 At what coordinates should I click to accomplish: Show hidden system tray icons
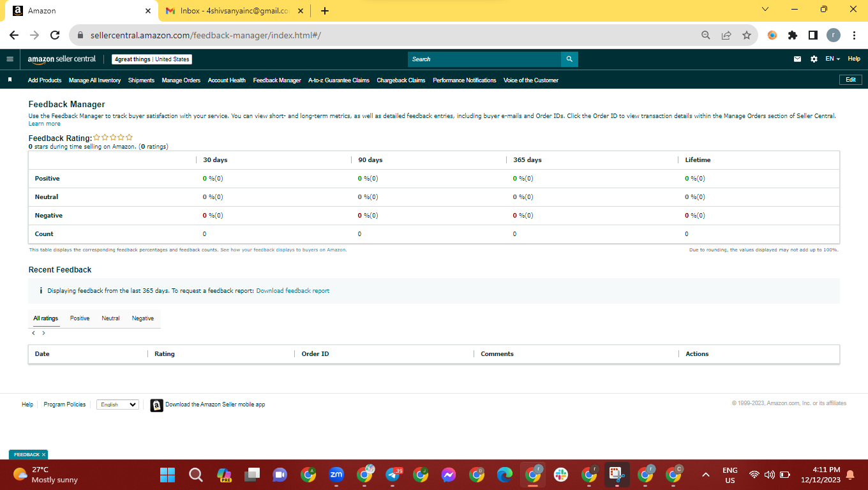click(x=706, y=475)
